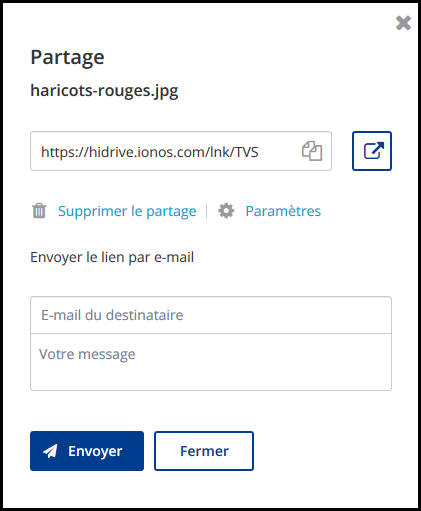The width and height of the screenshot is (421, 511).
Task: Click the Envoyer le lien par e-mail label
Action: [112, 258]
